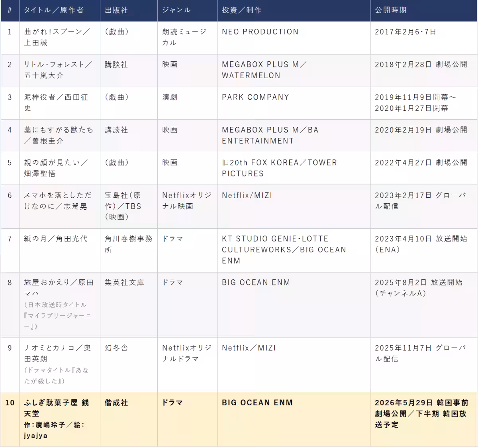Click row number 10
Viewport: 478px width, 448px height.
click(x=10, y=403)
